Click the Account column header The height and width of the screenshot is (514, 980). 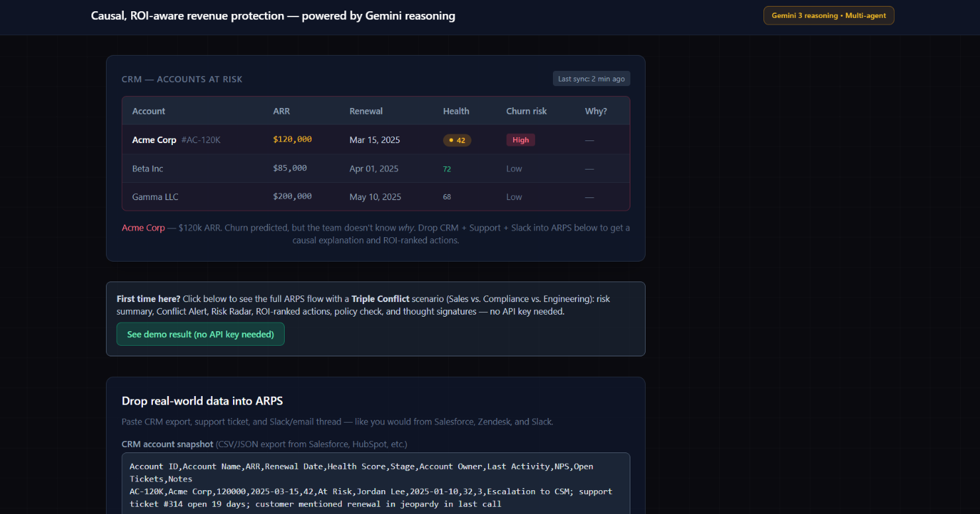[149, 111]
